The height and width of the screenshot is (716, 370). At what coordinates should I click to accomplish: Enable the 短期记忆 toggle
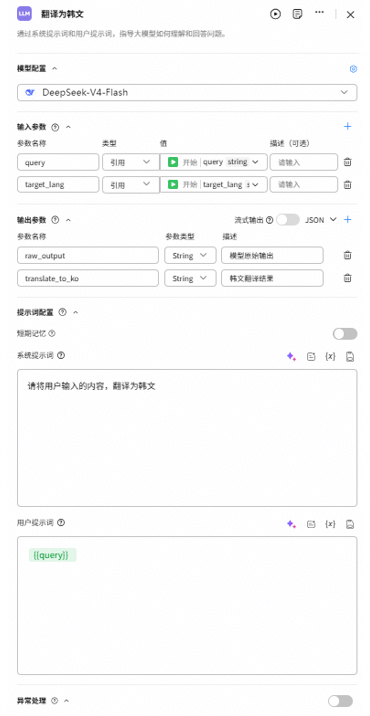click(345, 334)
